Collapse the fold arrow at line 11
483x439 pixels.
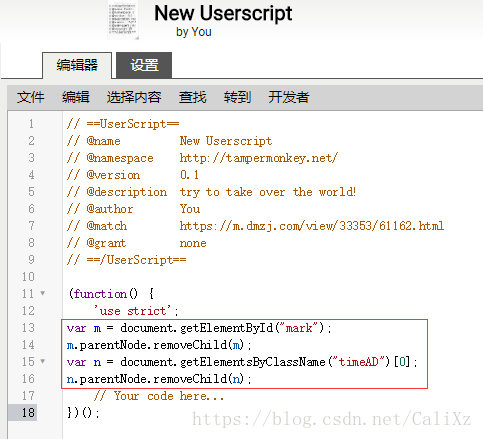43,293
